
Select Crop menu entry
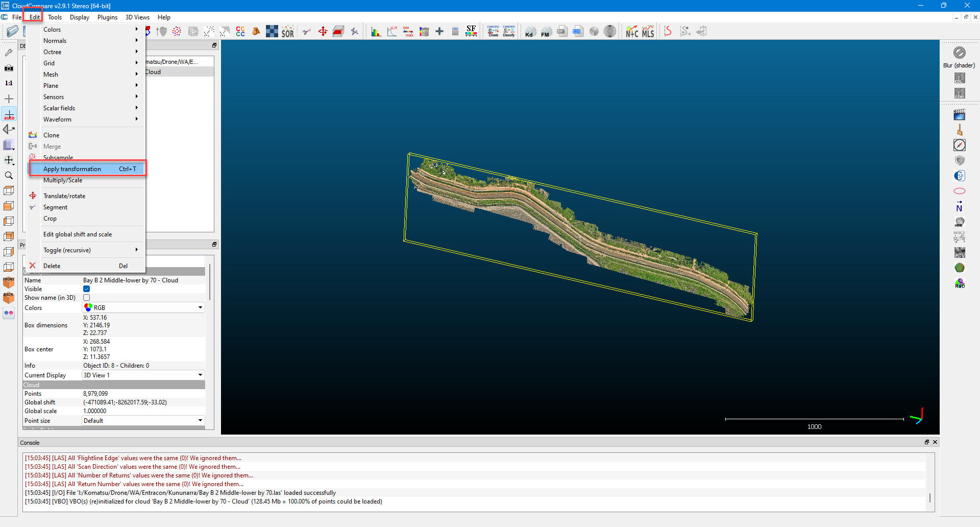[87, 219]
